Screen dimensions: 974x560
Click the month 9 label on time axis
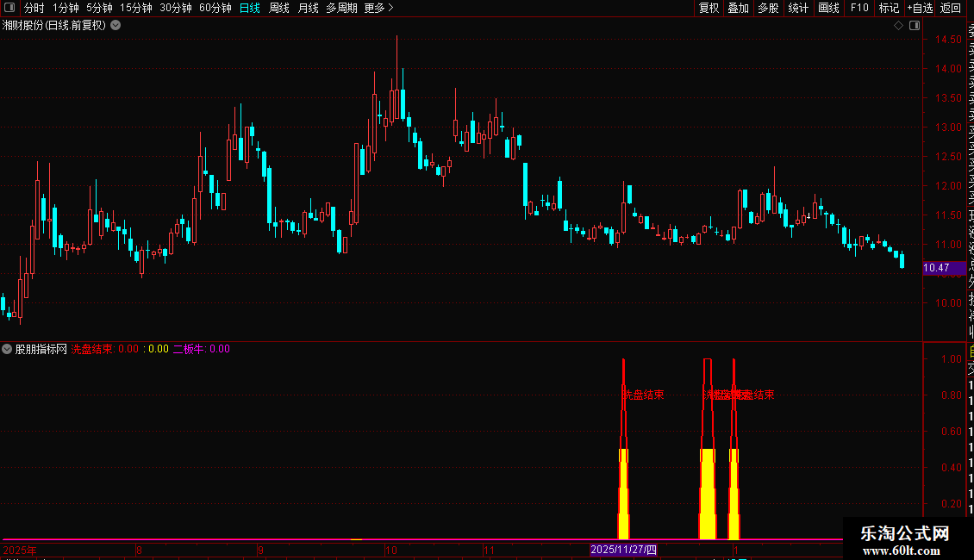pos(260,550)
